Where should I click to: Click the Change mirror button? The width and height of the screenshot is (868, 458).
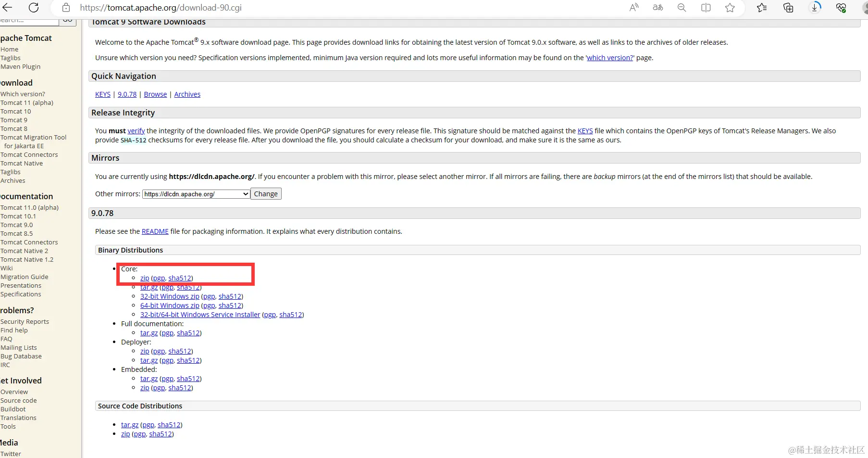click(266, 194)
